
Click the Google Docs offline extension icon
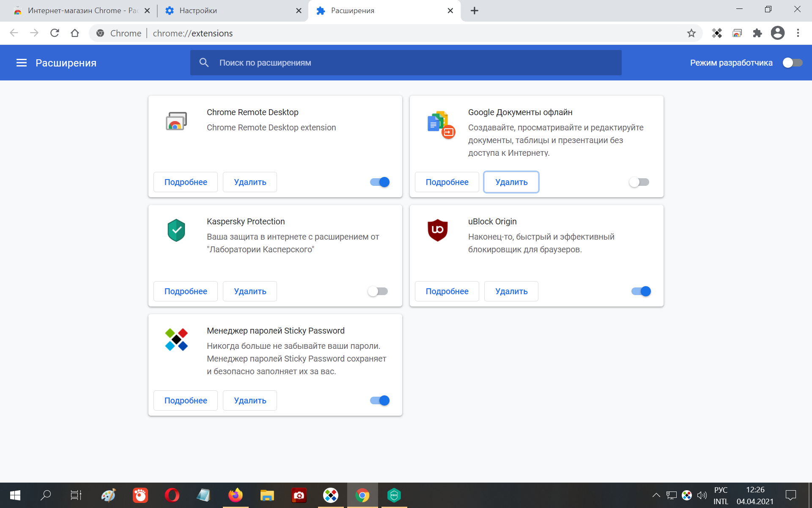click(x=441, y=124)
